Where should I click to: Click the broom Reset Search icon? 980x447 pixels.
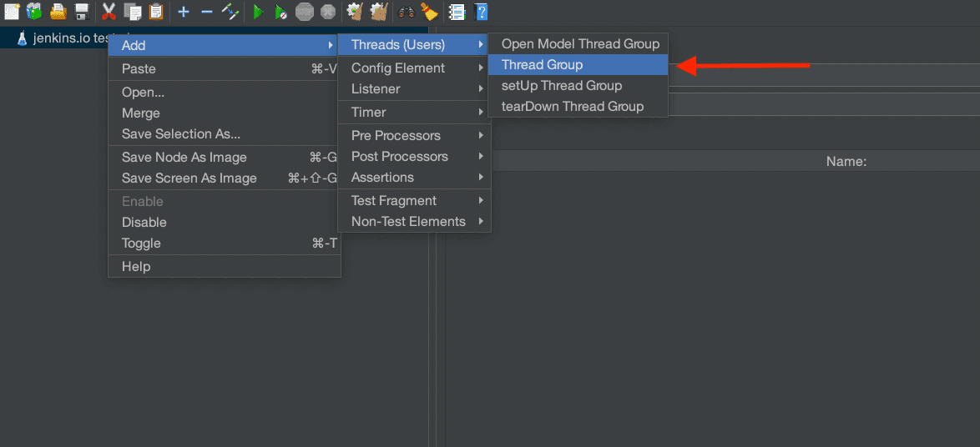429,12
